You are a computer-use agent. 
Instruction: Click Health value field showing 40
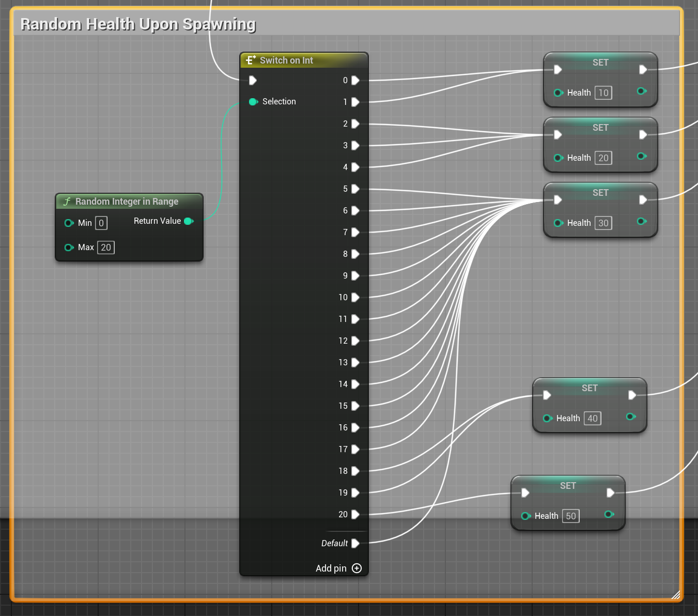point(593,419)
